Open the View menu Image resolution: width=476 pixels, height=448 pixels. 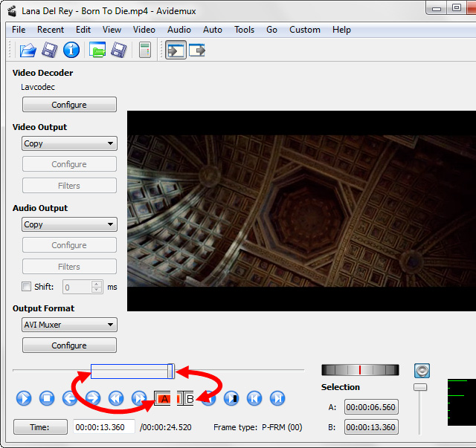(x=112, y=30)
